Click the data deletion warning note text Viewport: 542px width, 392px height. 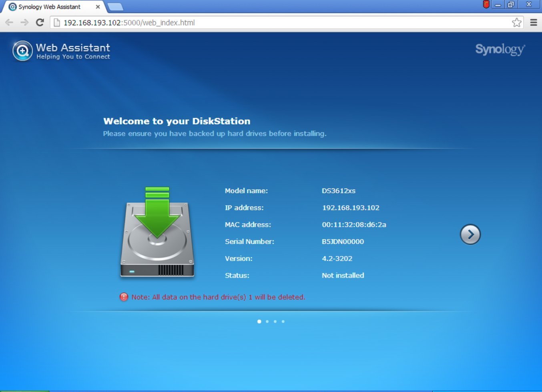[218, 297]
